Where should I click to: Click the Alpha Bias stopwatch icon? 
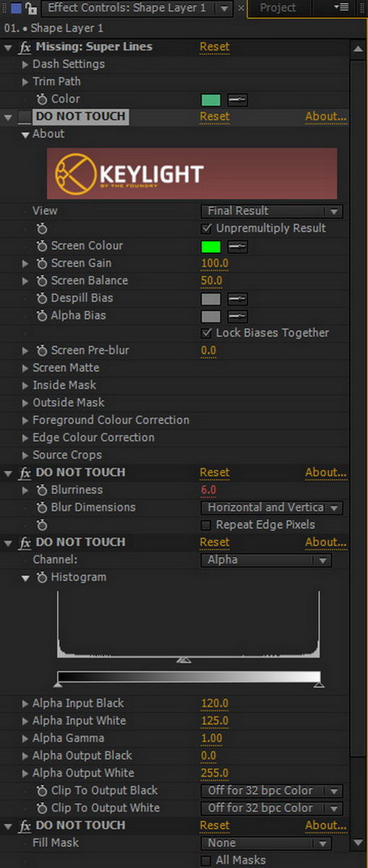tap(42, 315)
